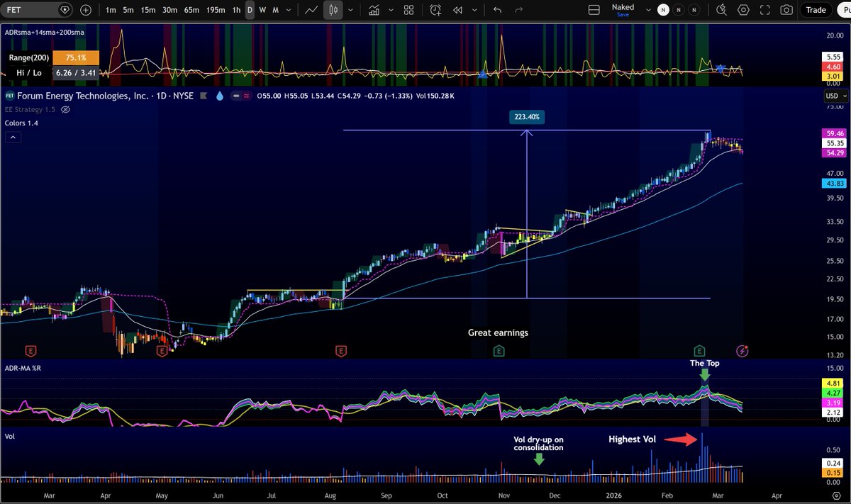Image resolution: width=851 pixels, height=504 pixels.
Task: Click the green earnings E marker near November
Action: tap(499, 350)
